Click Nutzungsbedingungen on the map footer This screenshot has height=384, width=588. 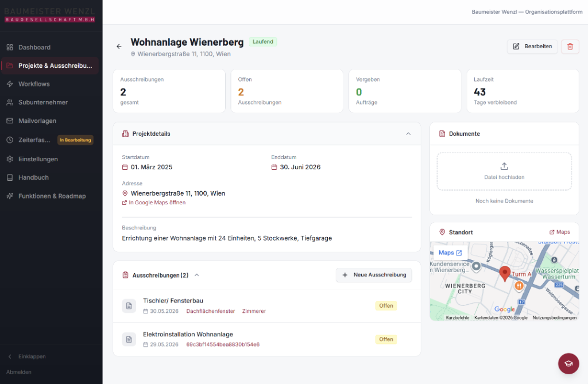(x=555, y=317)
